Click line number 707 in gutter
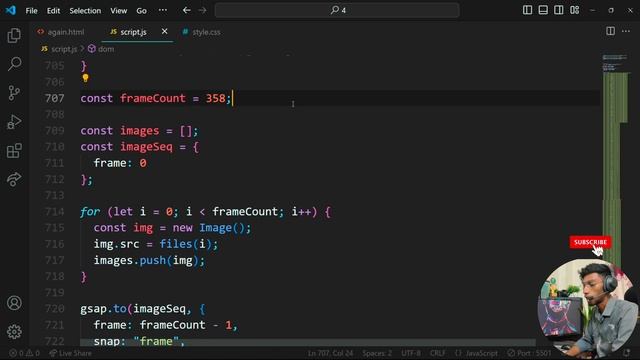The image size is (640, 360). coord(55,98)
